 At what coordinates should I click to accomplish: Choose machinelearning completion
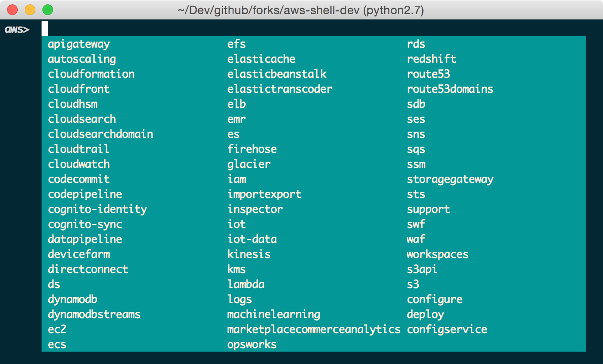coord(274,315)
